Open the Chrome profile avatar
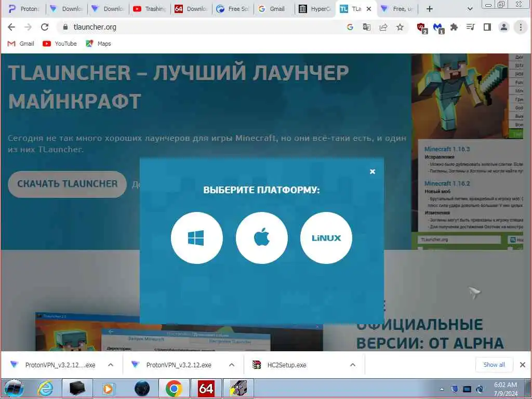Screen dimensions: 532x399 pos(504,27)
